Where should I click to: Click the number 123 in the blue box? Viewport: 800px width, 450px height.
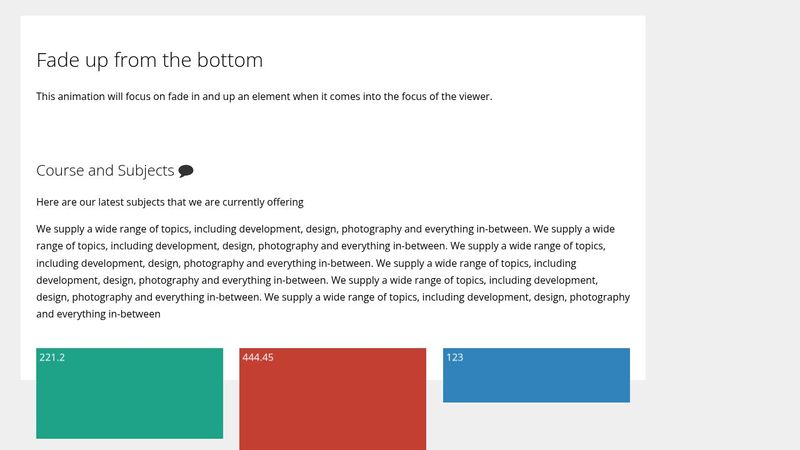pos(455,357)
